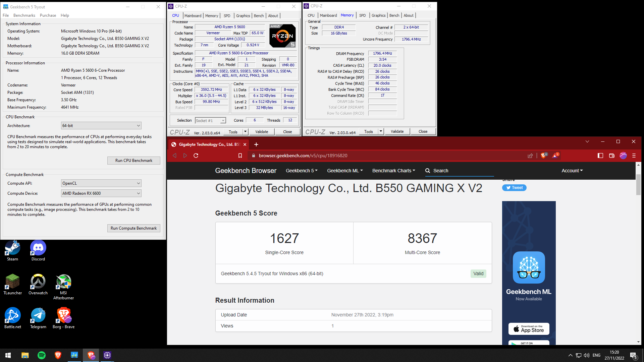Switch to SPD tab in right CPU-Z window
Image resolution: width=644 pixels, height=362 pixels.
point(363,15)
